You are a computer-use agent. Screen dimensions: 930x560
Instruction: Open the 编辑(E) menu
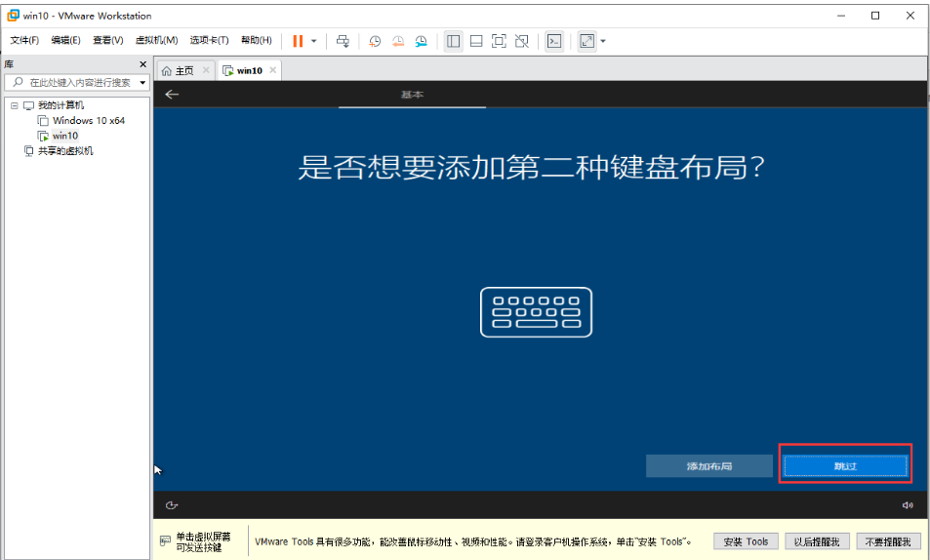coord(65,40)
